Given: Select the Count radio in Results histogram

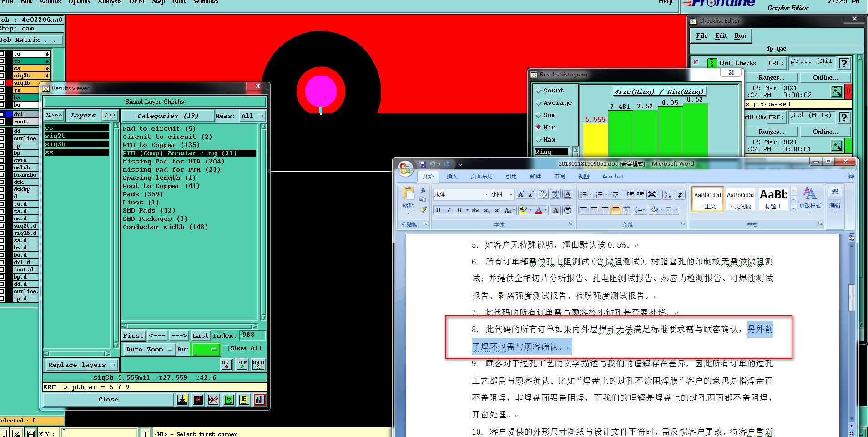Looking at the screenshot, I should [539, 91].
